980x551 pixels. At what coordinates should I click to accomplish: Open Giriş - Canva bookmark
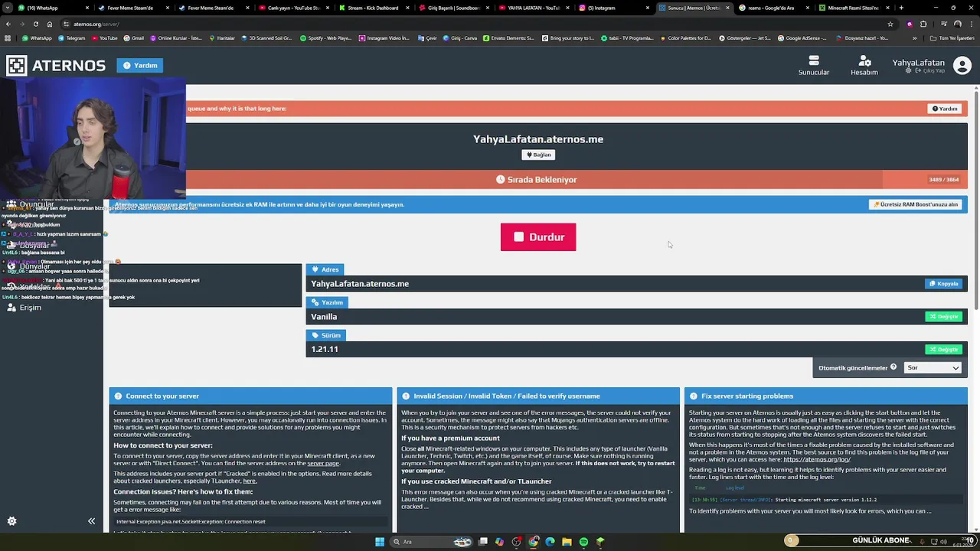coord(459,37)
